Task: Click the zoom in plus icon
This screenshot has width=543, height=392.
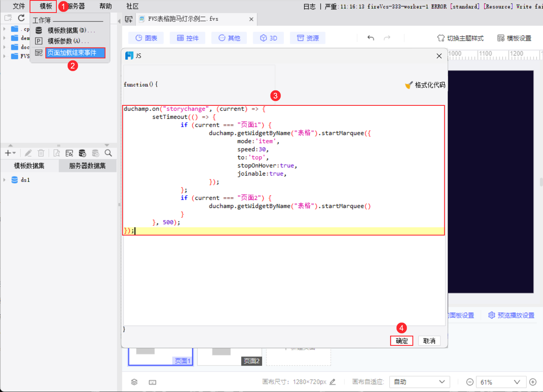Action: coord(533,382)
